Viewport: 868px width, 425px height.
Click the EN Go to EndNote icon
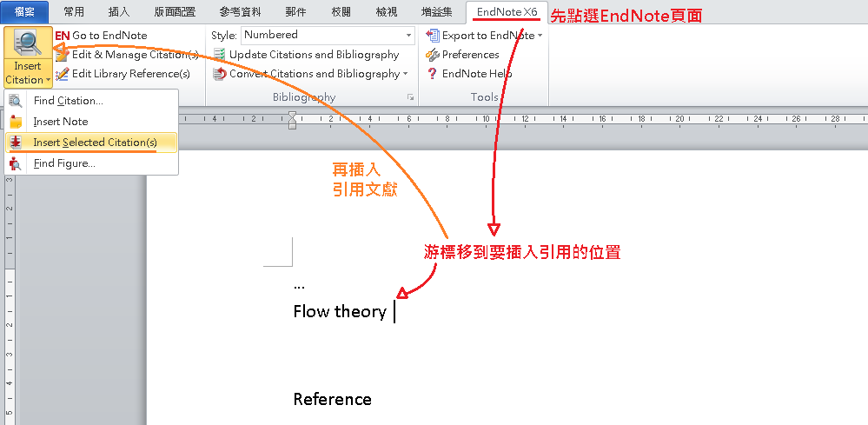point(62,36)
